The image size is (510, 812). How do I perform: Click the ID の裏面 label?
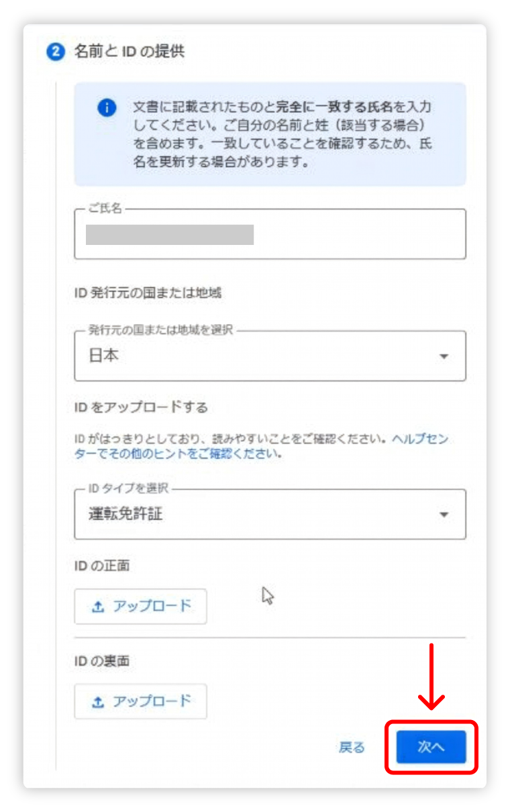[x=102, y=661]
